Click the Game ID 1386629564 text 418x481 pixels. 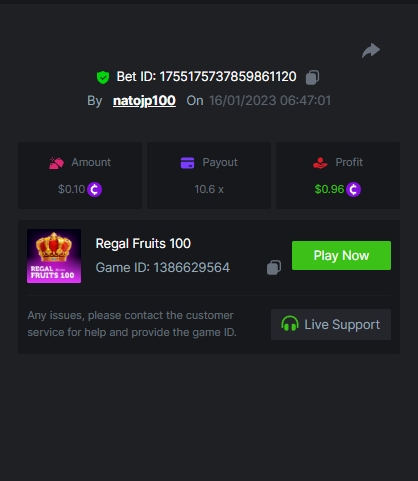point(163,268)
